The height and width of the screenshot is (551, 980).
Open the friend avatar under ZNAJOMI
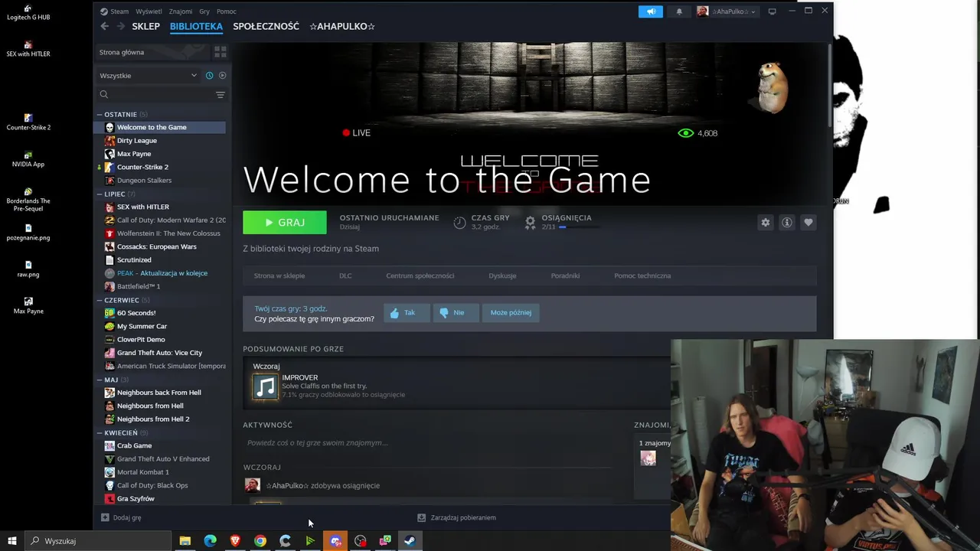point(648,458)
